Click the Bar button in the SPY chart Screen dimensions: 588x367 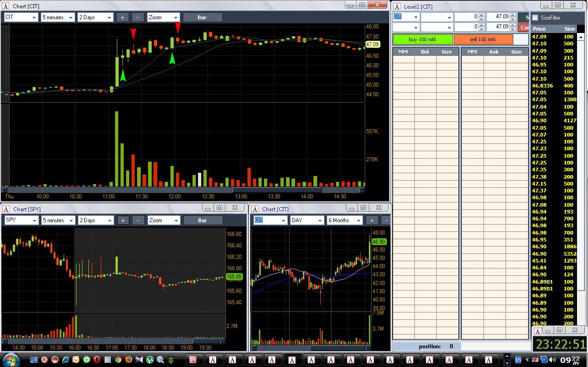(203, 220)
